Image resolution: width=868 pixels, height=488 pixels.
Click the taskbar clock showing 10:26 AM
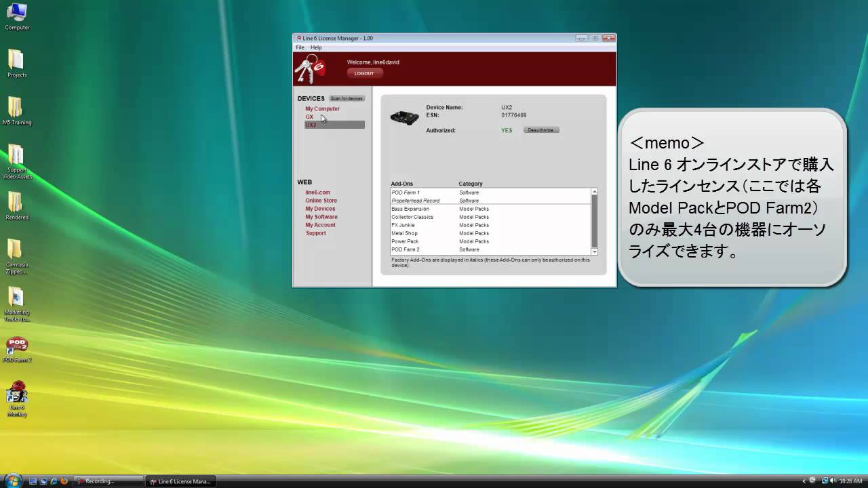coord(850,481)
